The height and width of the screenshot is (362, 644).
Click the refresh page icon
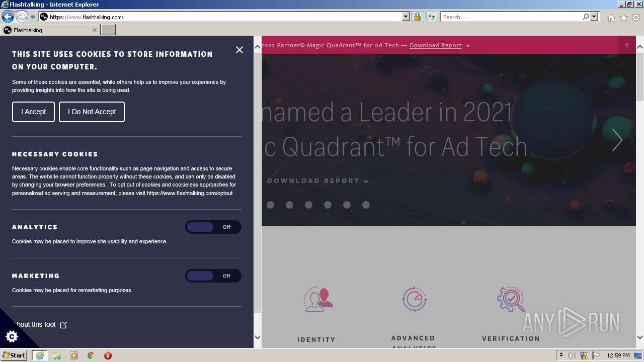(x=431, y=17)
